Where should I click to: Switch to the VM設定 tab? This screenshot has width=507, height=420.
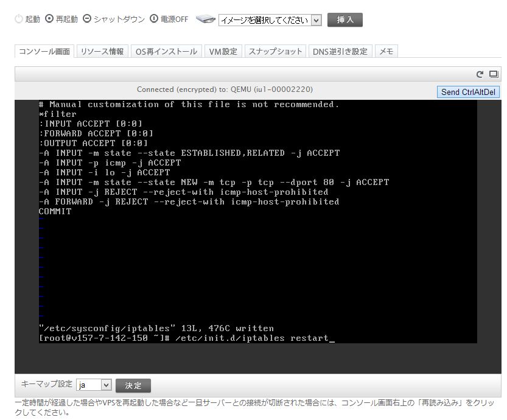click(x=223, y=51)
